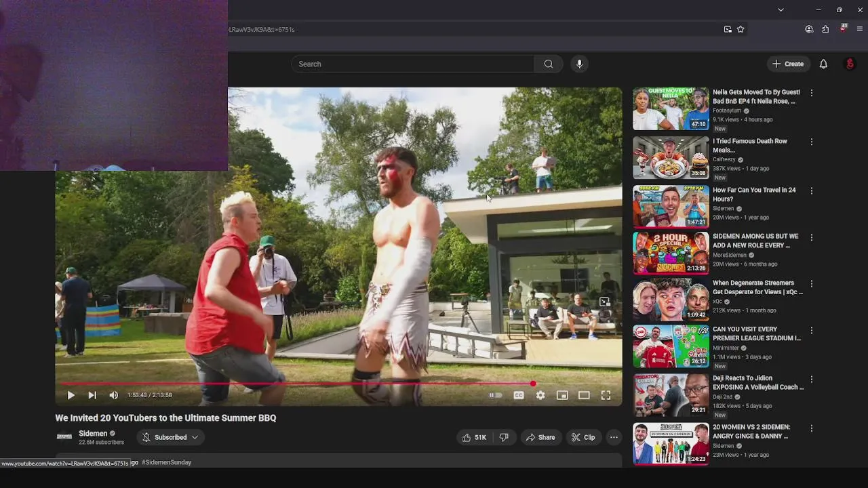Open options for How Far Can You Travel
868x488 pixels.
click(812, 191)
